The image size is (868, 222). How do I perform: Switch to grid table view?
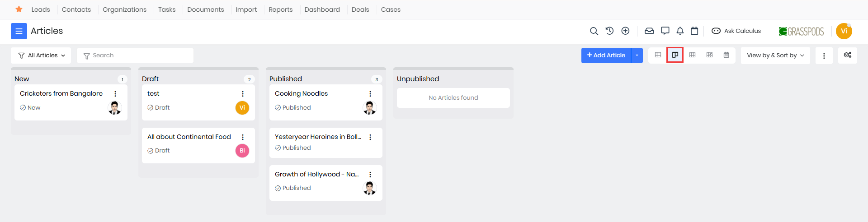click(x=692, y=55)
